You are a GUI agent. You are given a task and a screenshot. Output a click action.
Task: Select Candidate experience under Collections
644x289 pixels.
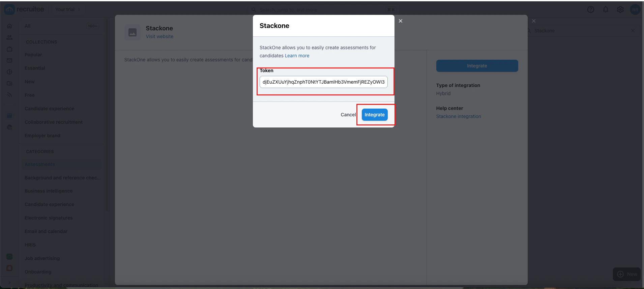coord(49,109)
